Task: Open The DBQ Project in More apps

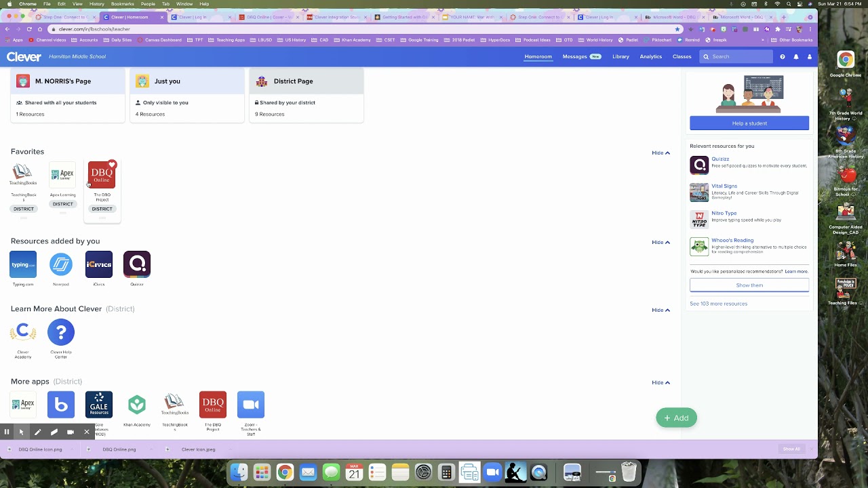Action: tap(213, 405)
